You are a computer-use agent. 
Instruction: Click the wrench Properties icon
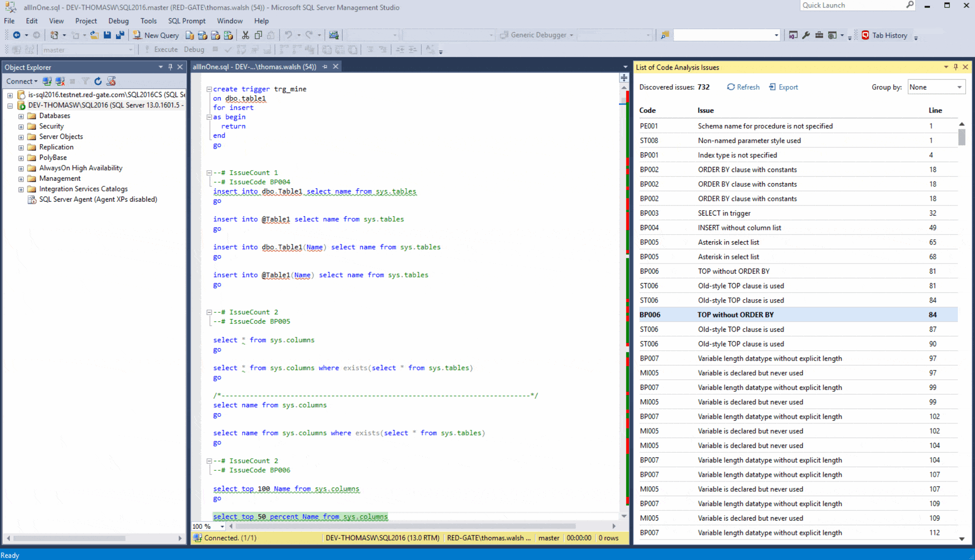point(806,35)
